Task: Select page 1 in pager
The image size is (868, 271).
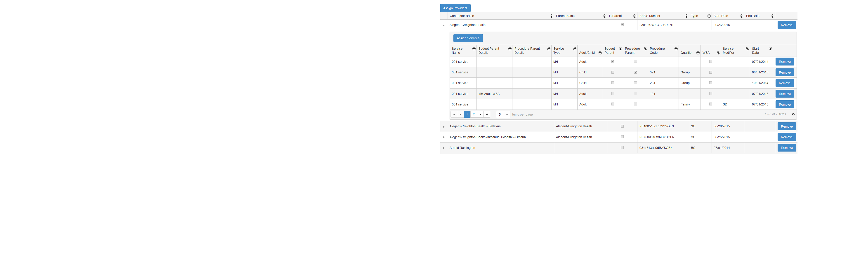Action: [467, 114]
